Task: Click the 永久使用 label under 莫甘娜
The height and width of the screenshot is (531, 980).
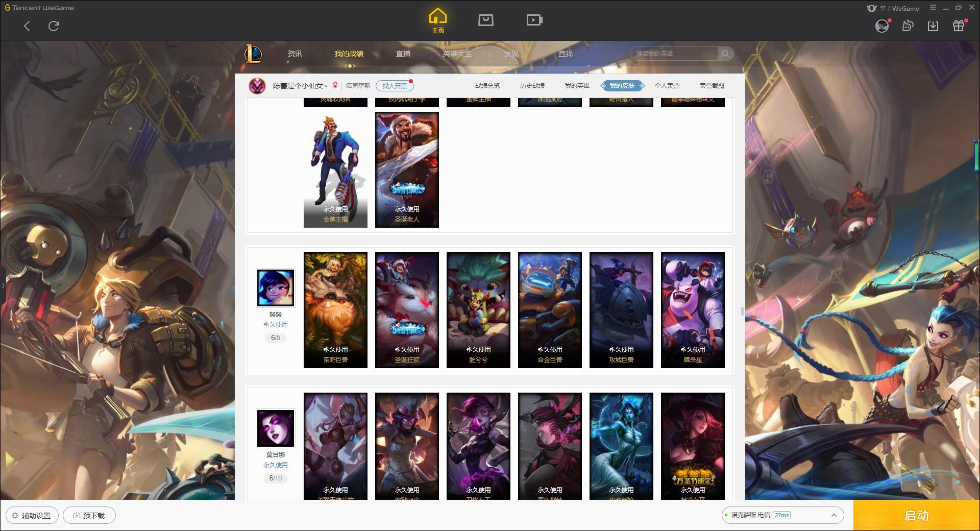Action: pyautogui.click(x=276, y=465)
